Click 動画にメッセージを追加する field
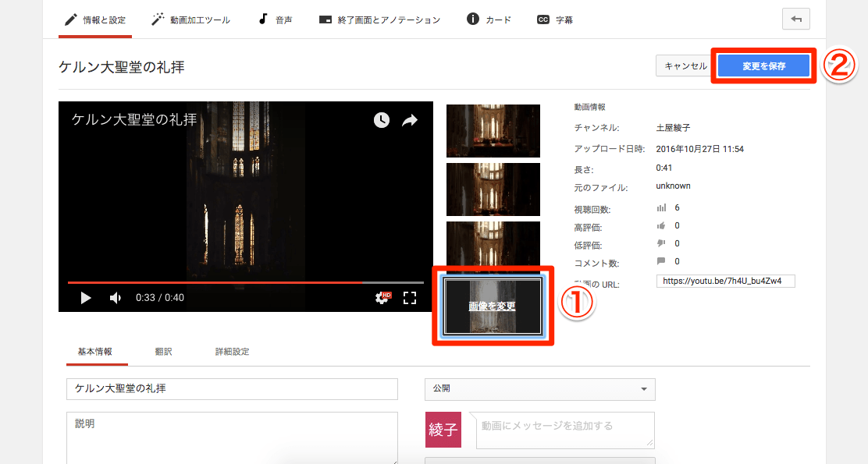868x464 pixels. click(x=565, y=430)
